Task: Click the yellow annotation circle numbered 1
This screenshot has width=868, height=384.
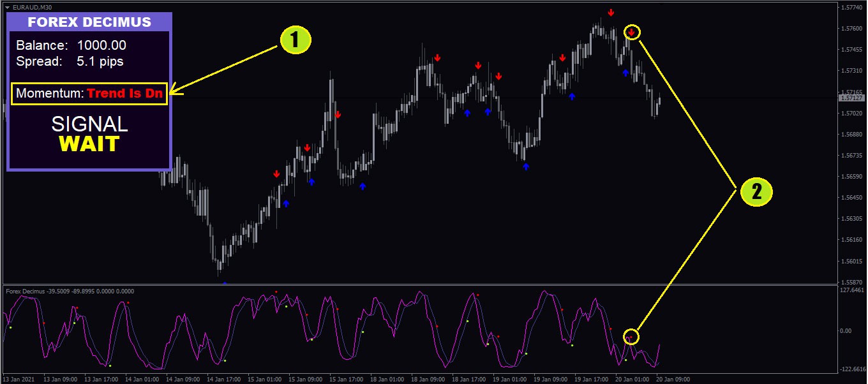Action: click(295, 40)
